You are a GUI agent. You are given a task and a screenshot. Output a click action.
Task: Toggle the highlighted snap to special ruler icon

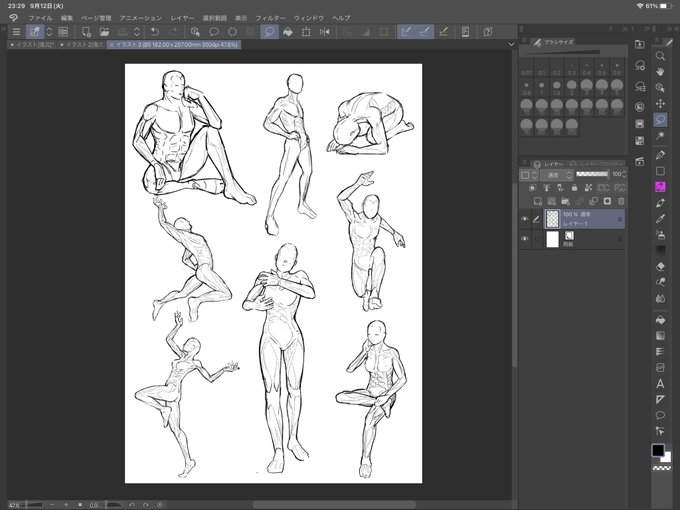[425, 32]
